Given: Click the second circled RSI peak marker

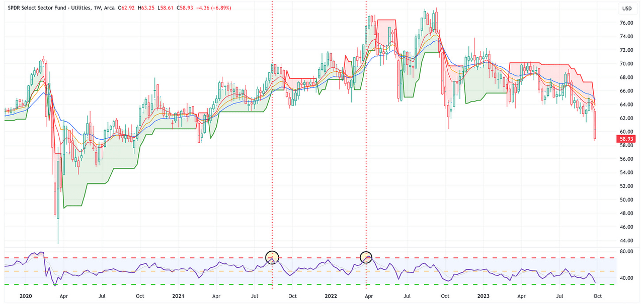Looking at the screenshot, I should [366, 258].
